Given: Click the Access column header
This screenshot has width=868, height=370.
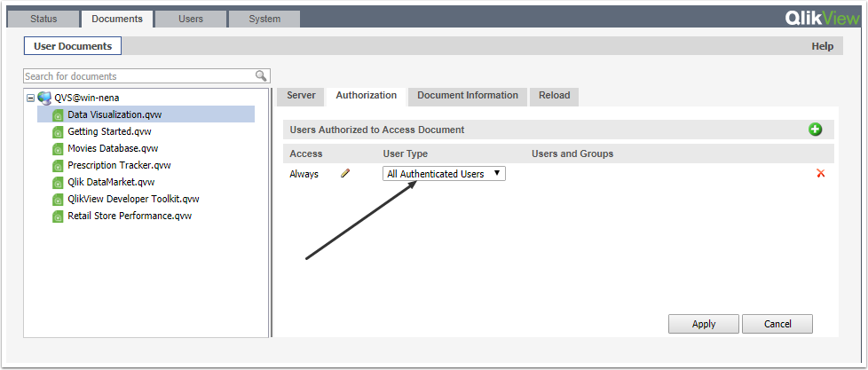Looking at the screenshot, I should [305, 154].
